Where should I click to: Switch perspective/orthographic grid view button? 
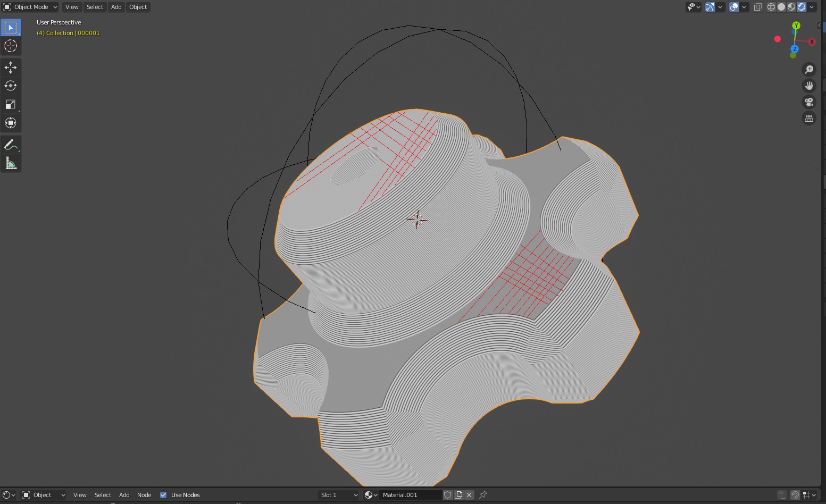coord(809,118)
